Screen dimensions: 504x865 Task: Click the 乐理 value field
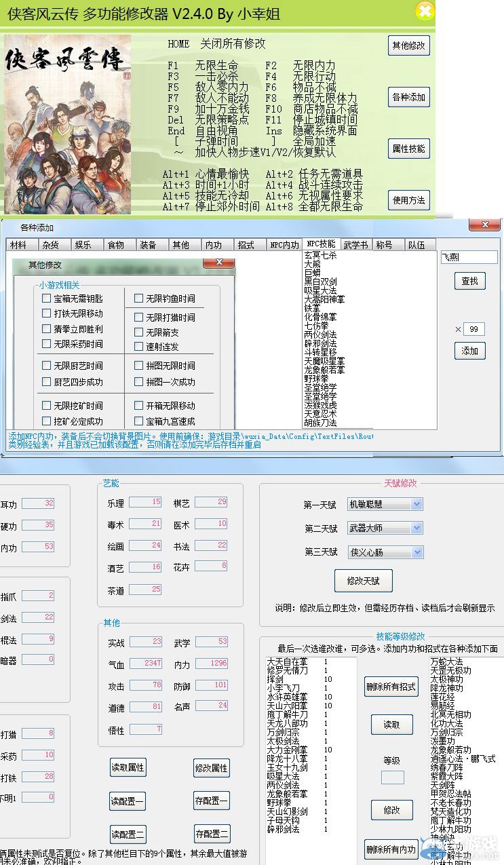pyautogui.click(x=146, y=502)
